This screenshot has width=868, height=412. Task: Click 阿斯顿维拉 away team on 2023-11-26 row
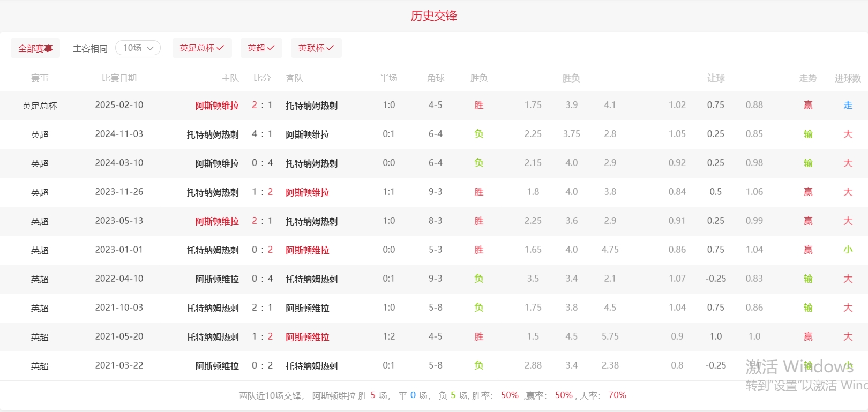[308, 192]
